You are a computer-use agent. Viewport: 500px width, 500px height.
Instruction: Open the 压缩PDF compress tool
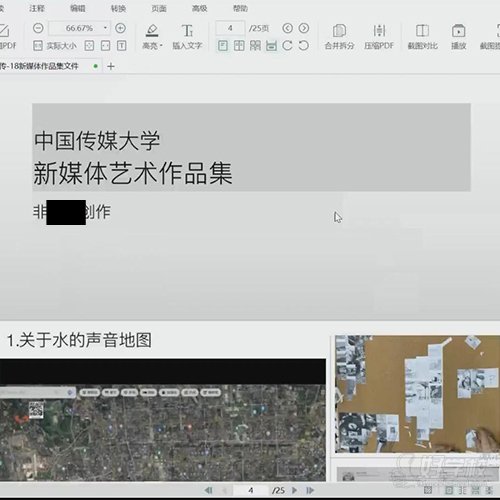(379, 36)
